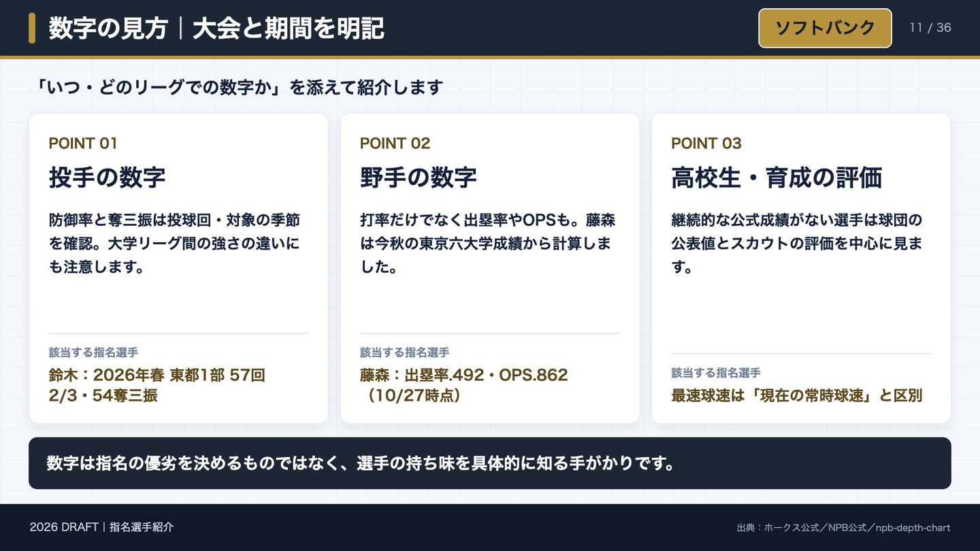Select the slide title 数字の見方｜大会と期間を明記
This screenshot has width=980, height=551.
coord(216,29)
